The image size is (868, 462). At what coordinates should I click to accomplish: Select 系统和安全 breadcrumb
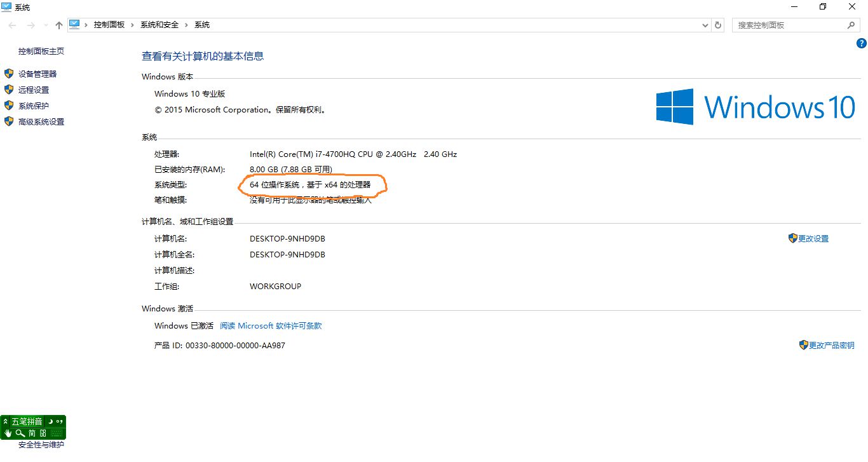coord(159,25)
